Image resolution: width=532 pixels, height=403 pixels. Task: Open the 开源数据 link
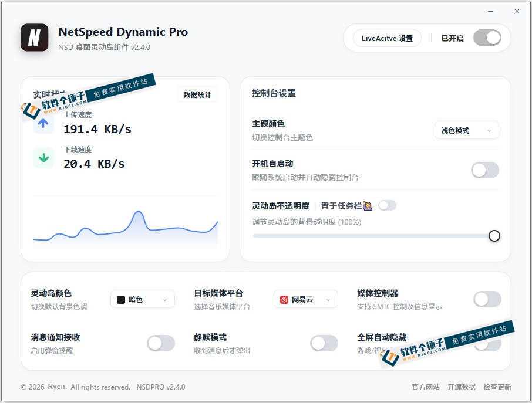pyautogui.click(x=462, y=387)
